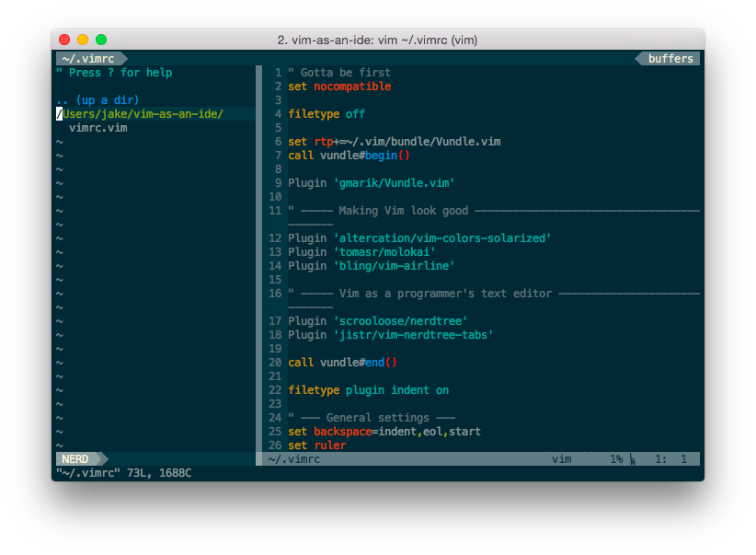Click the 'filetype plugin indent on' line
Viewport: 756px width, 555px height.
coord(369,390)
